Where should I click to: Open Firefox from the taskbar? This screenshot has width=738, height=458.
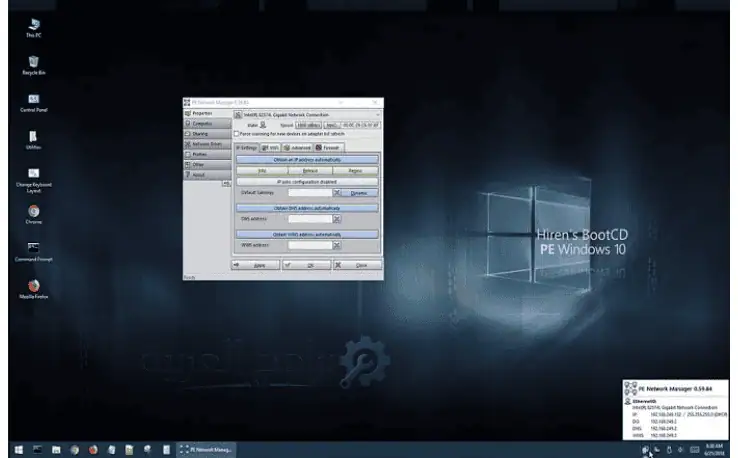93,450
